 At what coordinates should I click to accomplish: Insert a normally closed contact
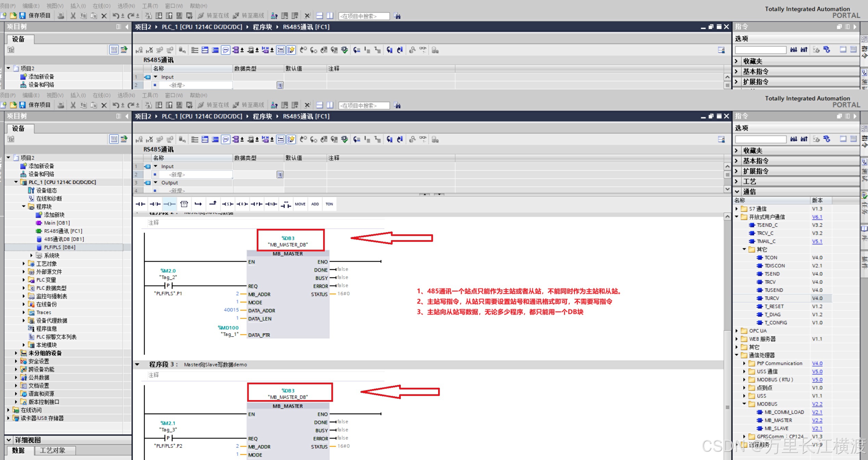coord(155,204)
